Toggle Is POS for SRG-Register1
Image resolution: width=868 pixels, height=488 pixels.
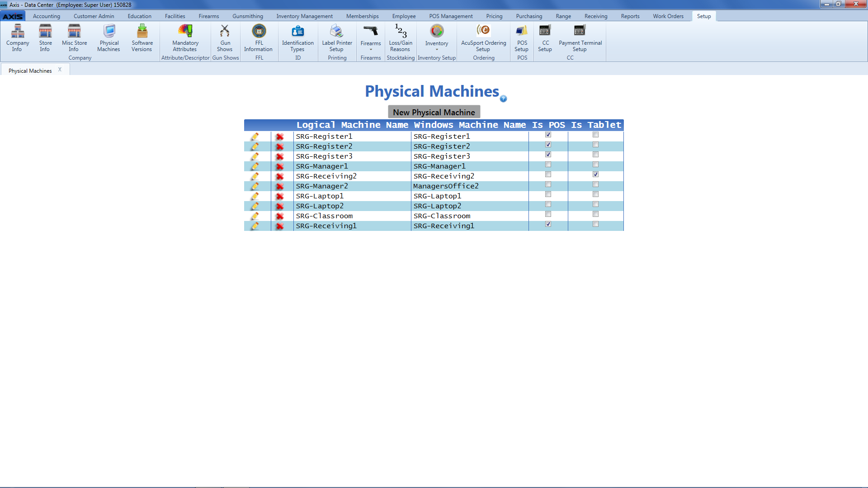click(548, 135)
